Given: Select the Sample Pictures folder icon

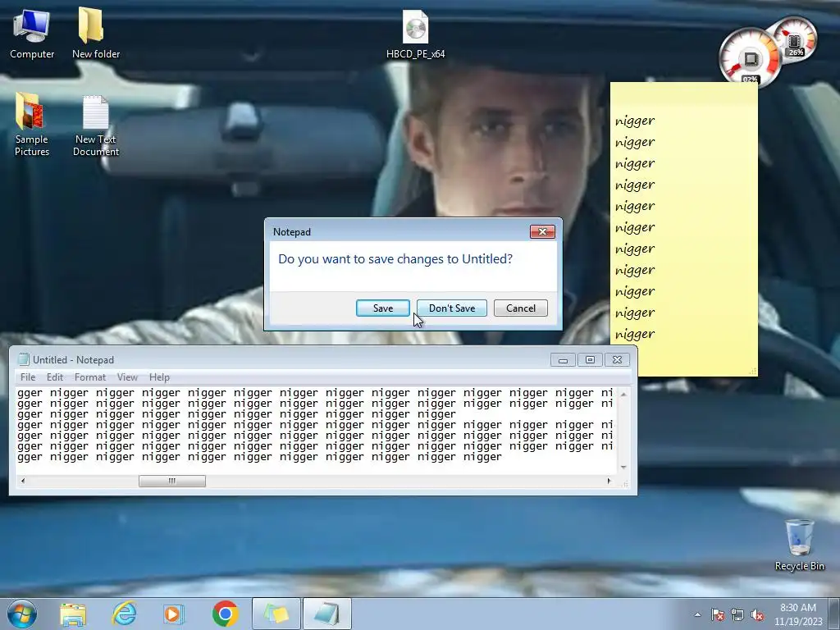Looking at the screenshot, I should coord(32,125).
